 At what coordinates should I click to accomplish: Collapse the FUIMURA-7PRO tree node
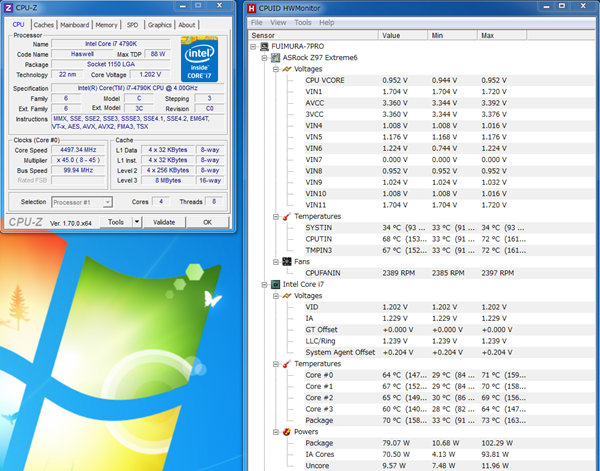[253, 47]
